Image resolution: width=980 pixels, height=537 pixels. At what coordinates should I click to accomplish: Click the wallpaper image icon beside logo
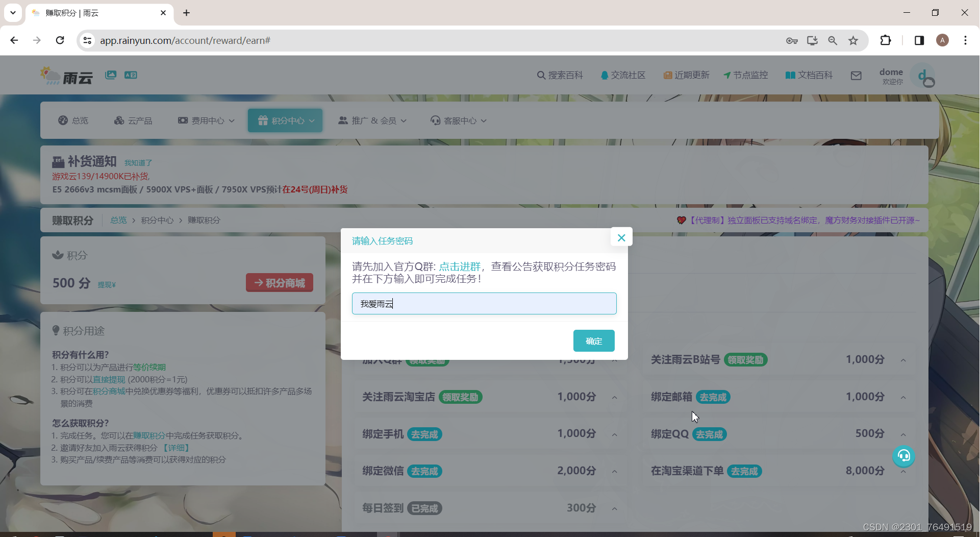(x=111, y=75)
